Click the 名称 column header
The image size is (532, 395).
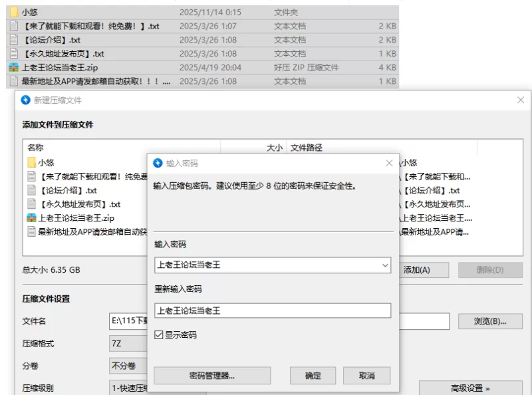click(x=35, y=148)
